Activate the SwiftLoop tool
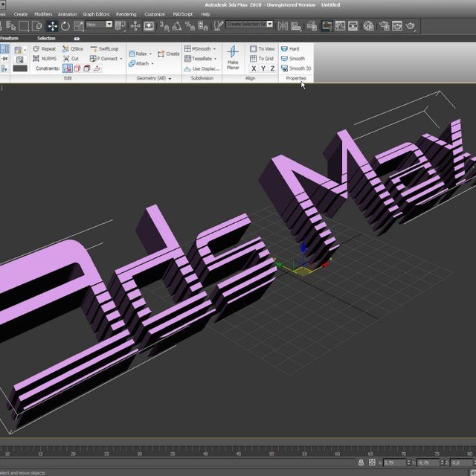The image size is (476, 476). point(104,49)
